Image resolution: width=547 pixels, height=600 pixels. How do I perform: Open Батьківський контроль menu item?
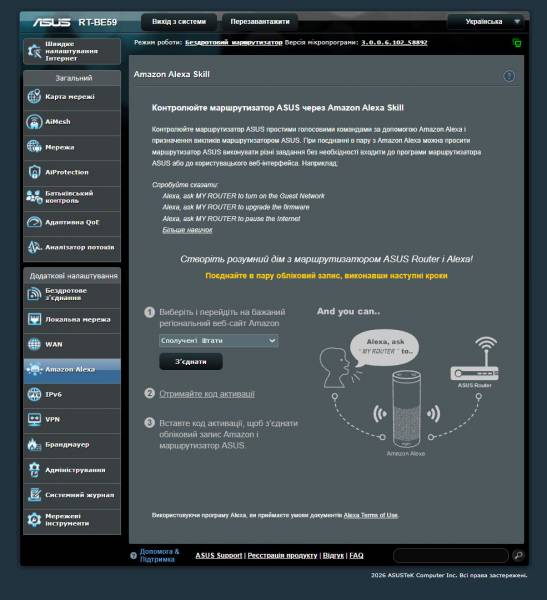click(x=72, y=197)
